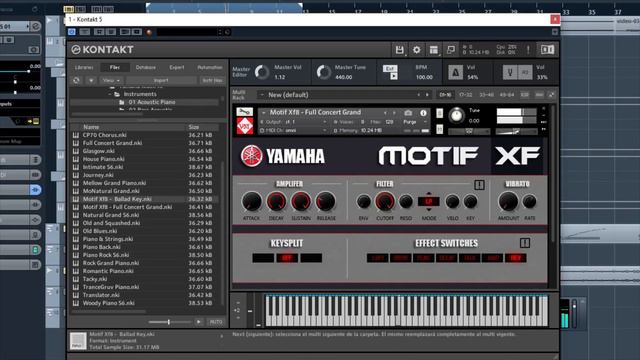Toggle the minimized view icon in Kontakt header
The image size is (640, 360).
click(451, 50)
